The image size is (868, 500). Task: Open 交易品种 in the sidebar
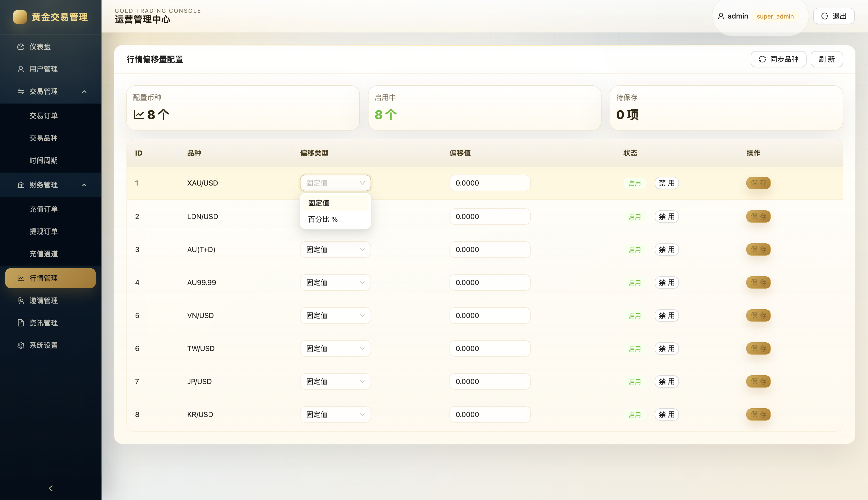[44, 138]
